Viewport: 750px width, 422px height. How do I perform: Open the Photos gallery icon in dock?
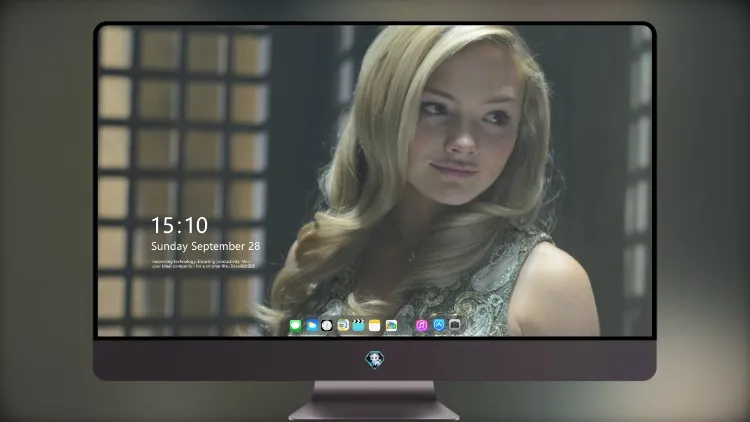[x=391, y=325]
